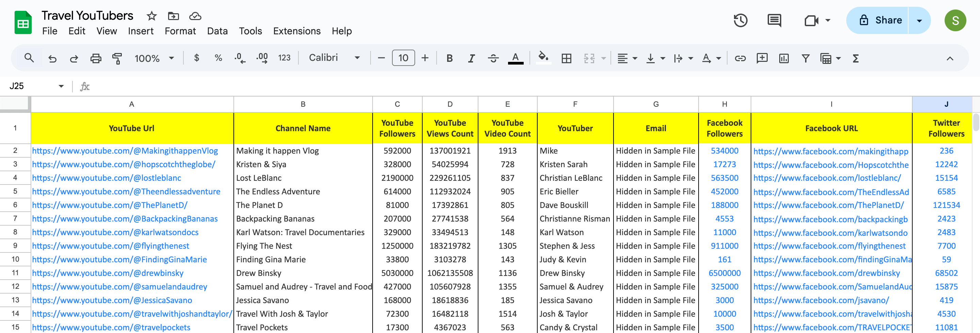Image resolution: width=980 pixels, height=333 pixels.
Task: Open the drewbinsky YouTube link
Action: 108,273
